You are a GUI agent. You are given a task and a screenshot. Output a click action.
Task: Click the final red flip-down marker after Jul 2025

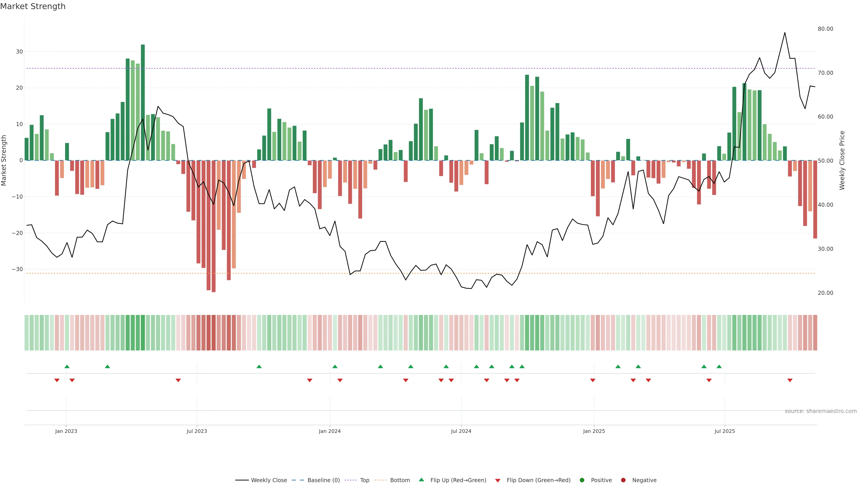790,380
